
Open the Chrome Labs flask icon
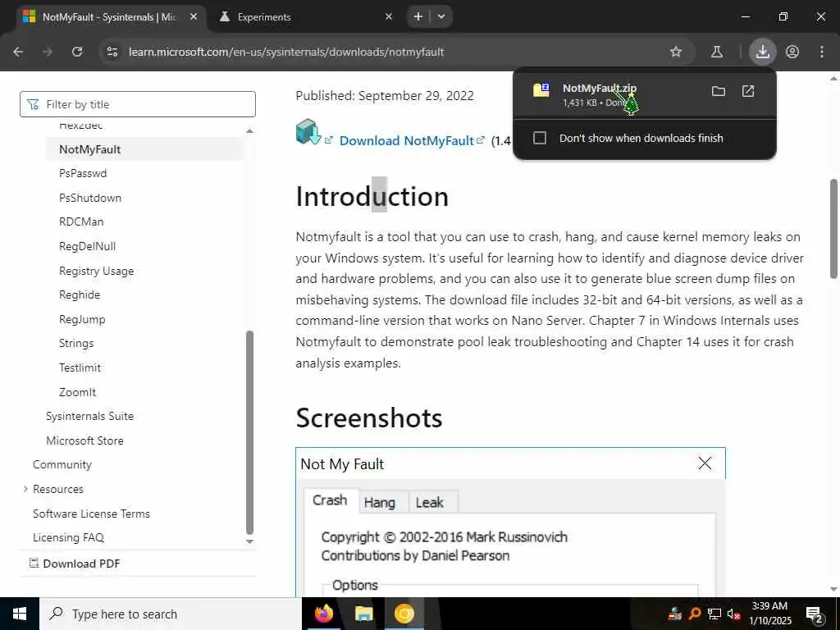click(x=717, y=52)
